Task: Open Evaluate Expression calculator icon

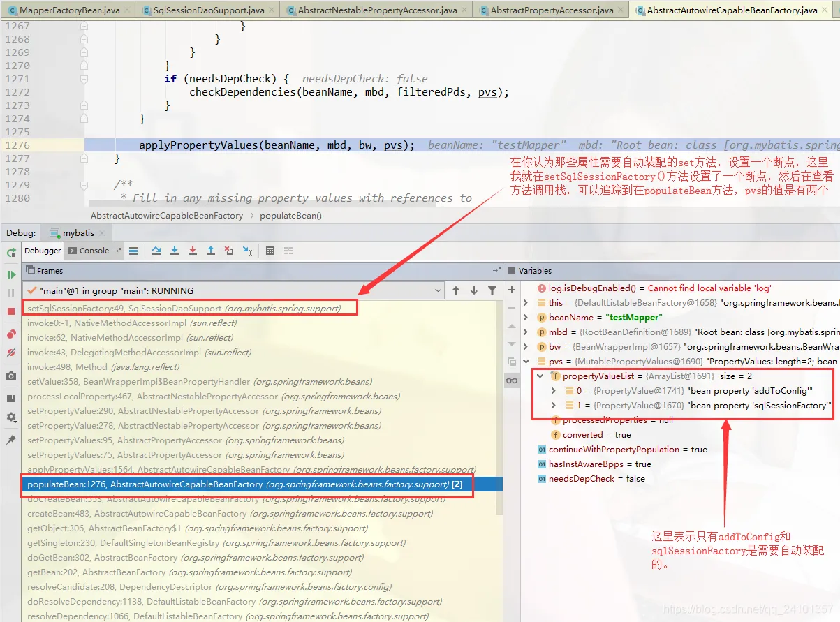Action: (270, 251)
